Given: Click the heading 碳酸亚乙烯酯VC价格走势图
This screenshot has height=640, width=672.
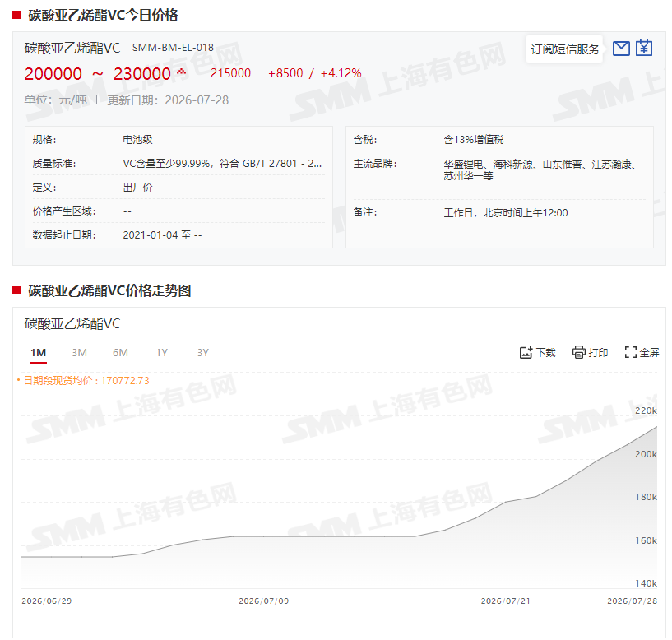Looking at the screenshot, I should 109,291.
